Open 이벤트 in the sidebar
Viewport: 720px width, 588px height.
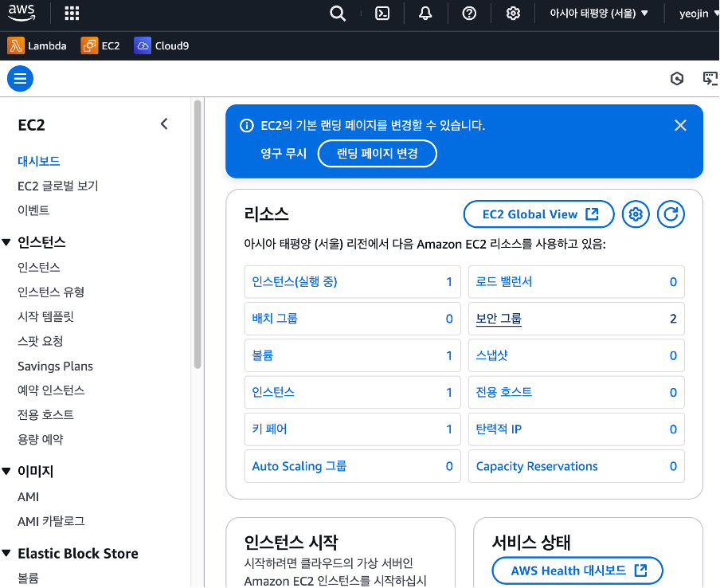(33, 210)
